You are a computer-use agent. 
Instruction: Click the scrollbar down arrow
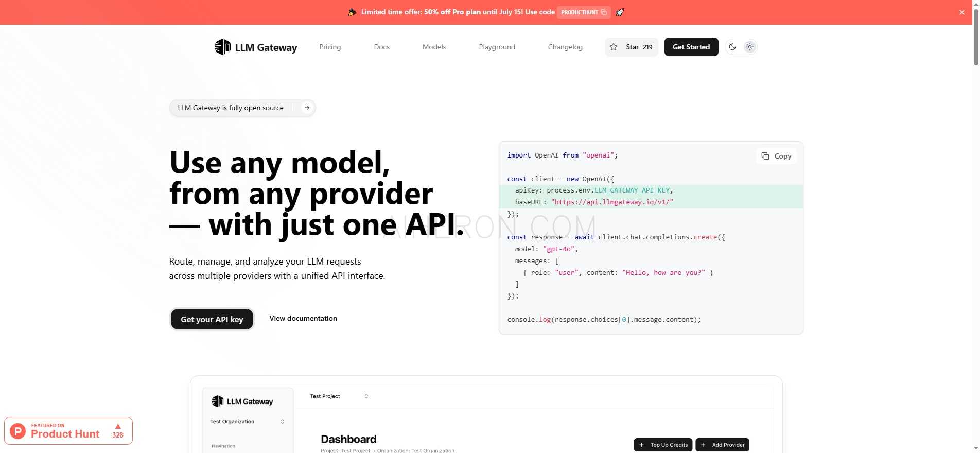(x=976, y=449)
